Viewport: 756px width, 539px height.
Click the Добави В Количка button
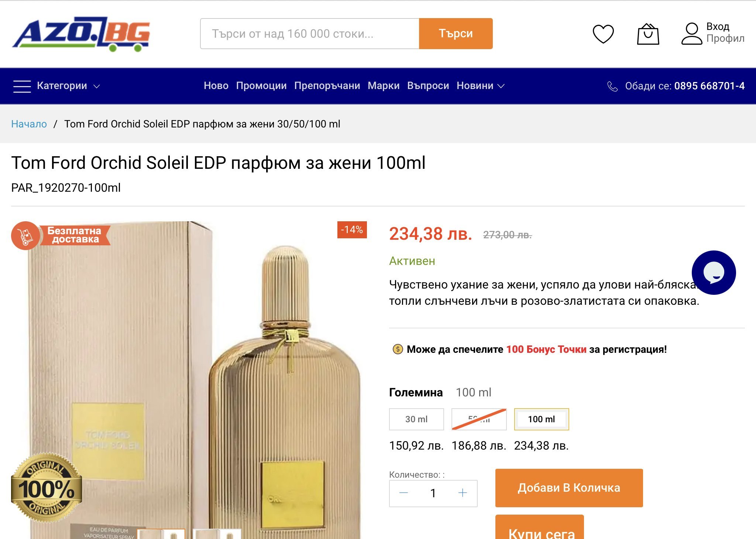568,488
